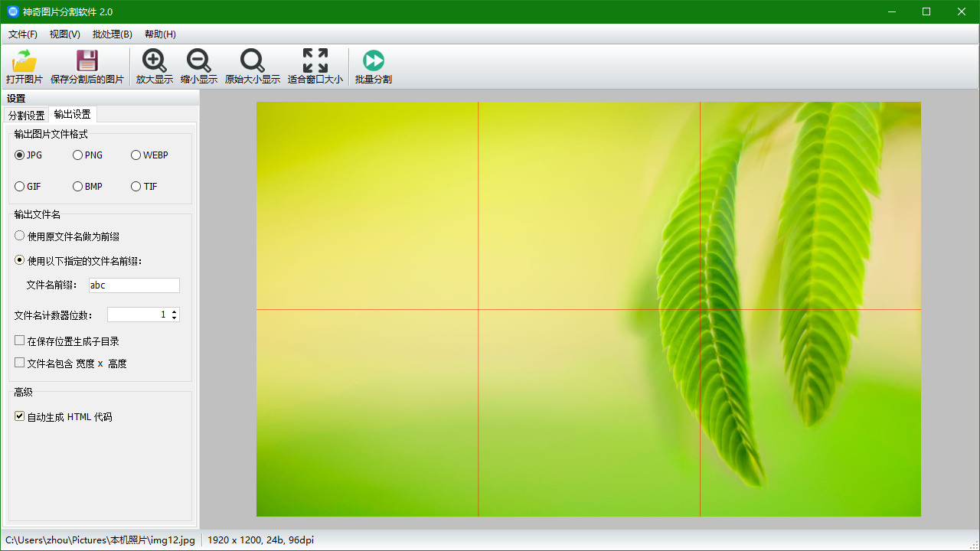Fit image to window (适合窗口大小)
Screen dimensions: 980x551
coord(315,61)
